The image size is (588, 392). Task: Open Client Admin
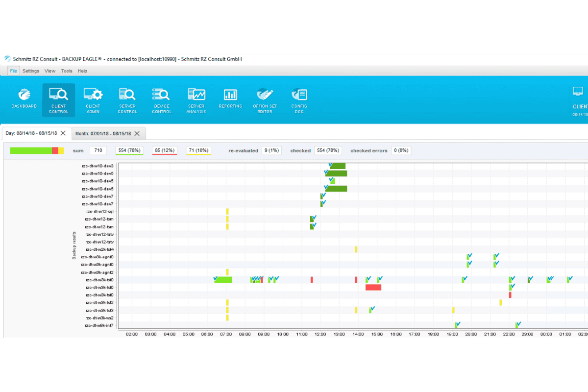click(x=93, y=100)
